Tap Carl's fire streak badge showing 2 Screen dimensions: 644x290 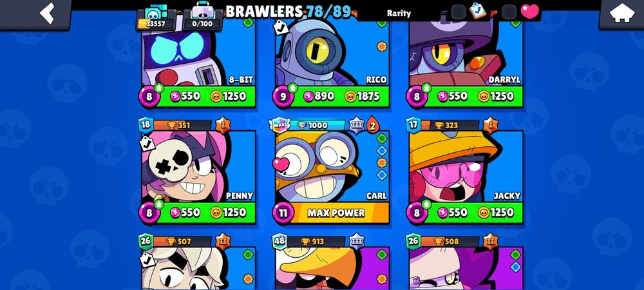pyautogui.click(x=373, y=125)
